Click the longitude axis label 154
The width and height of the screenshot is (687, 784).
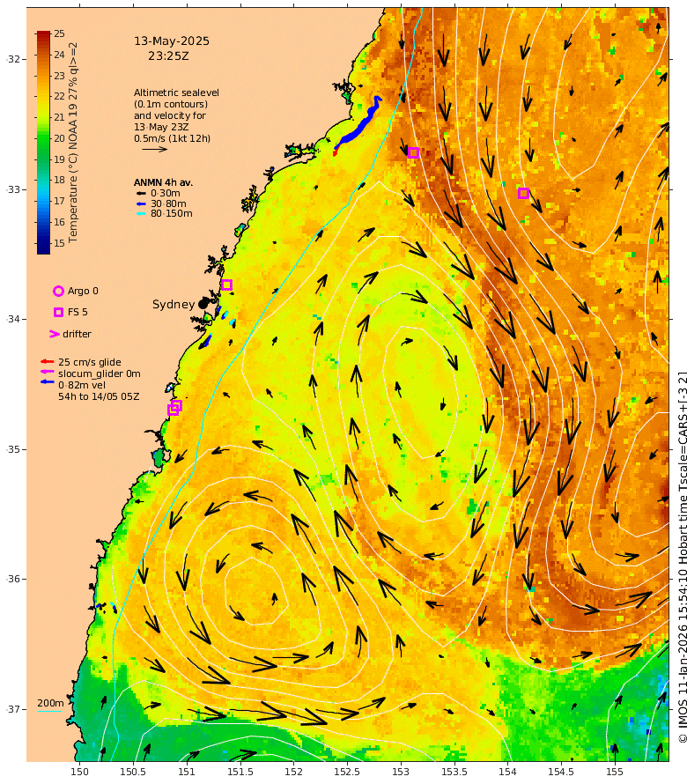pyautogui.click(x=507, y=772)
